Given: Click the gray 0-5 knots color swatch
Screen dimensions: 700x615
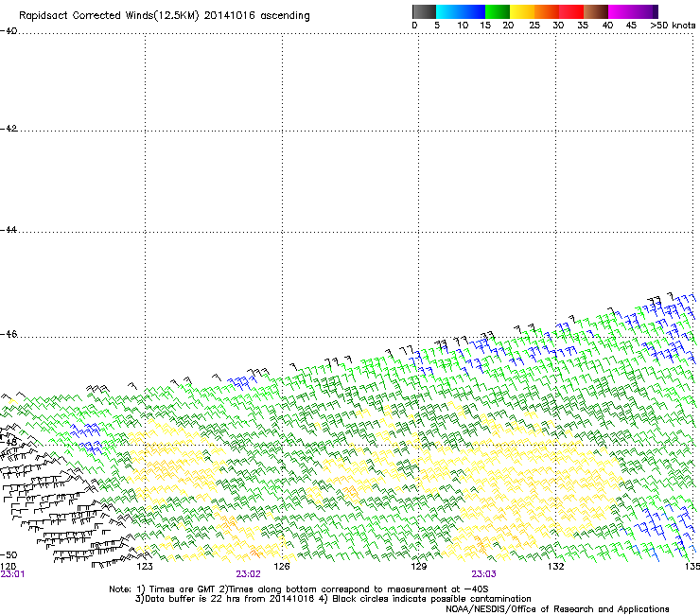Looking at the screenshot, I should tap(424, 11).
